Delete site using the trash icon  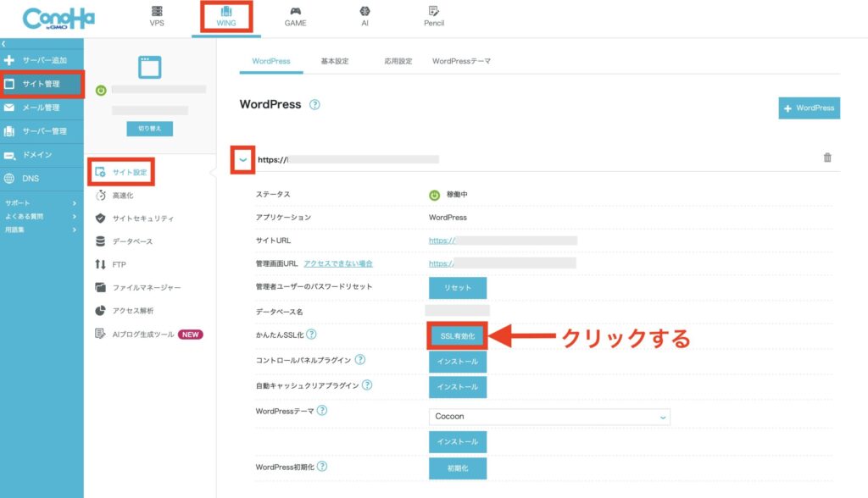point(827,158)
